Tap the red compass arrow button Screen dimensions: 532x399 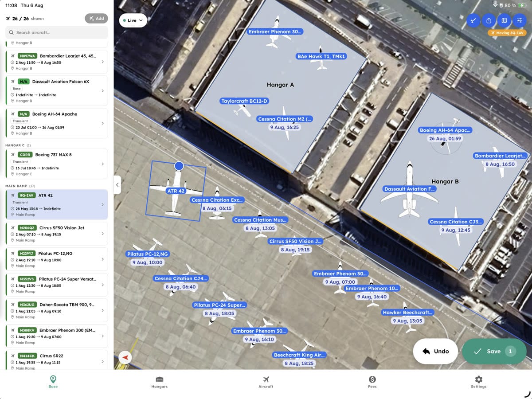pyautogui.click(x=125, y=357)
